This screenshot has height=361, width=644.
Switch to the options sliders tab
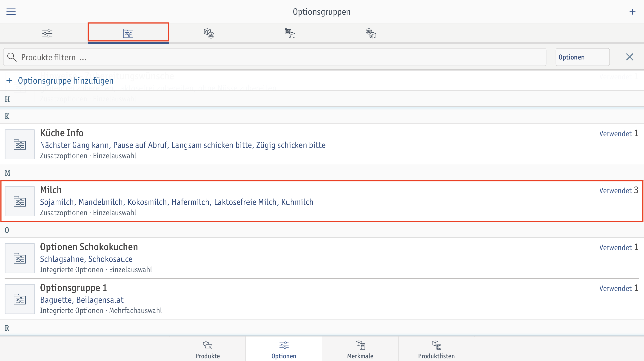(x=47, y=33)
